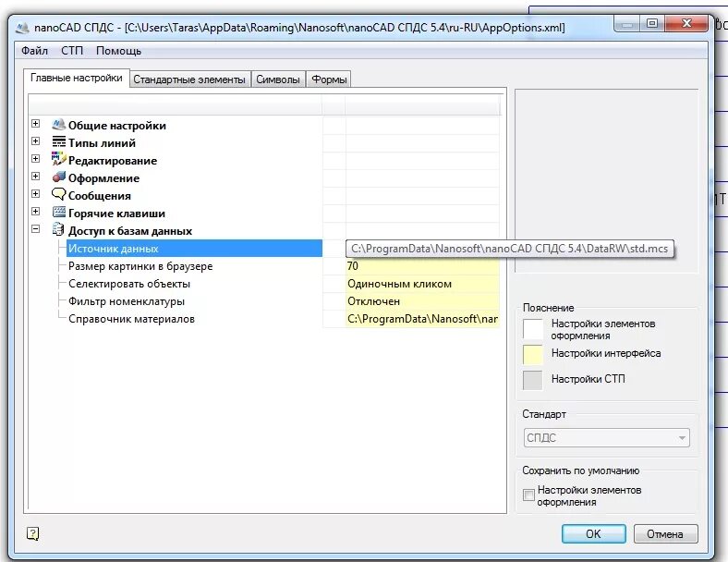Open the Файл menu
The image size is (728, 562).
click(34, 51)
